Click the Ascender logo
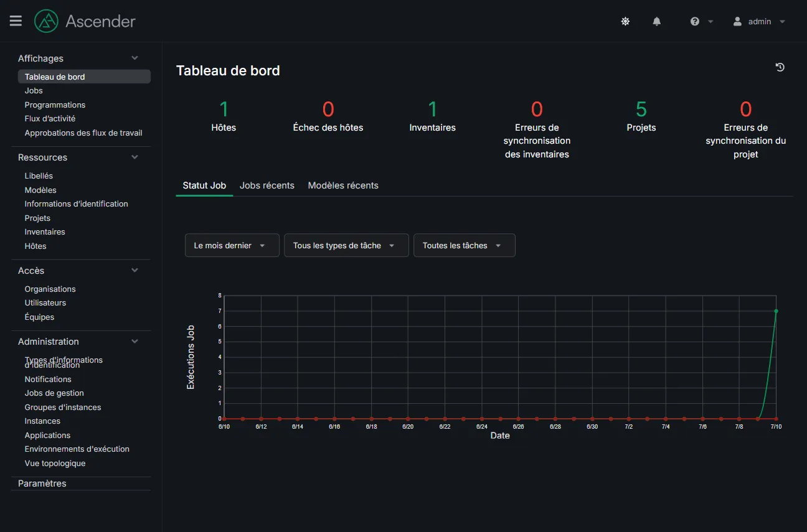Viewport: 807px width, 532px height. click(85, 21)
